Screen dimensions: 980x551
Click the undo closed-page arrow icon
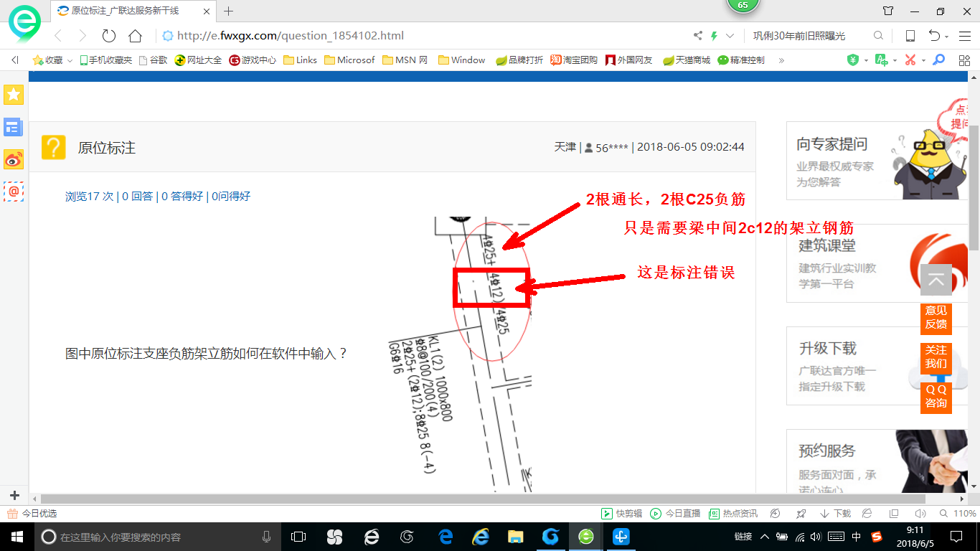click(934, 36)
